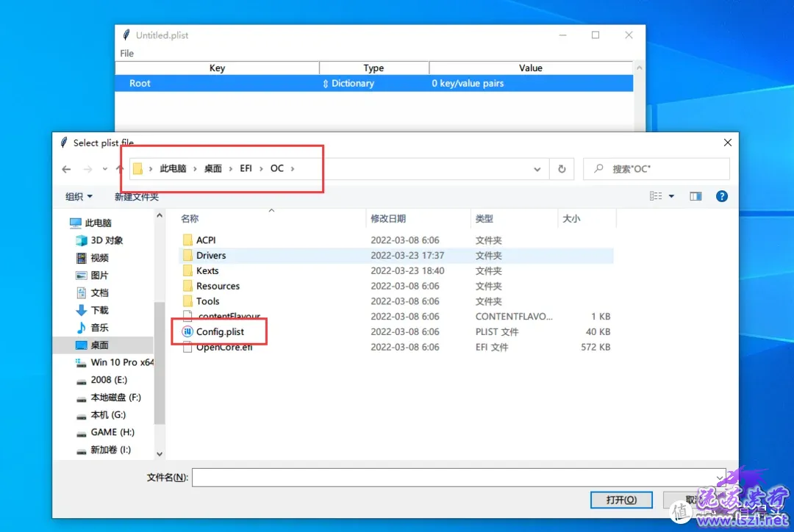This screenshot has width=794, height=532.
Task: Open the 组织 dropdown menu
Action: pyautogui.click(x=79, y=196)
